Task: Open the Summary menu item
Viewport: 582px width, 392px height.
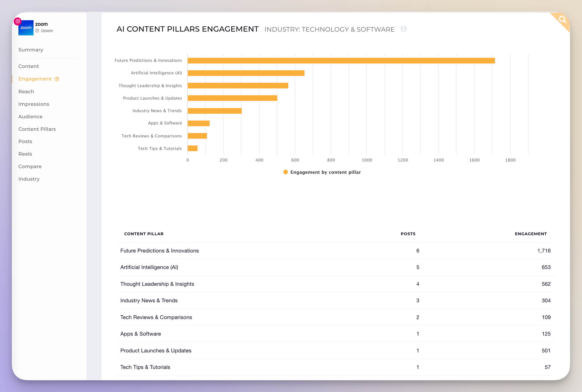Action: point(31,50)
